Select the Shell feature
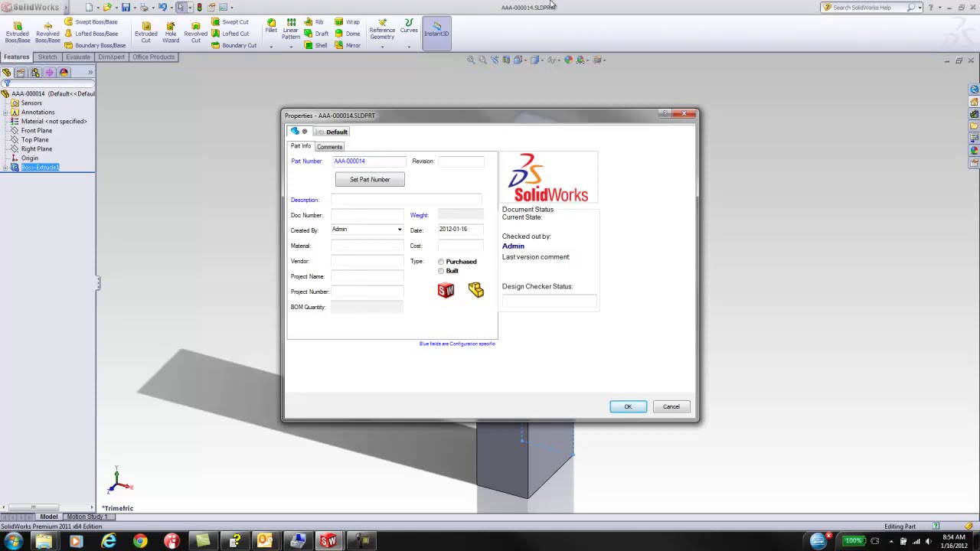980x551 pixels. pyautogui.click(x=315, y=45)
